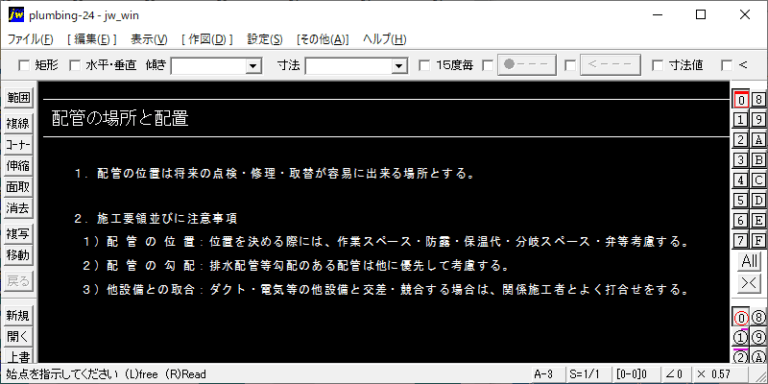Screen dimensions: 768x384
Task: Select layer 2 square button
Action: [x=741, y=140]
